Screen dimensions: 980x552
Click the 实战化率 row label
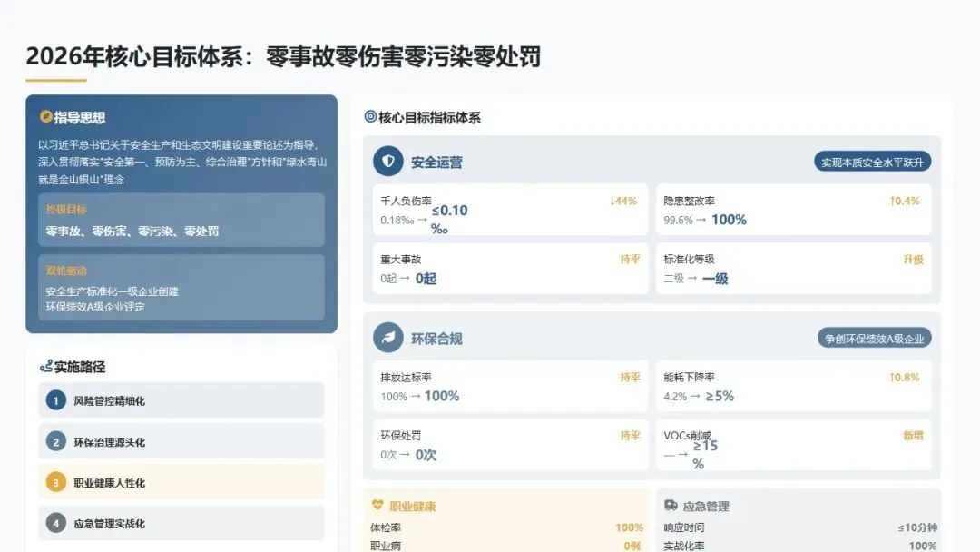coord(684,546)
